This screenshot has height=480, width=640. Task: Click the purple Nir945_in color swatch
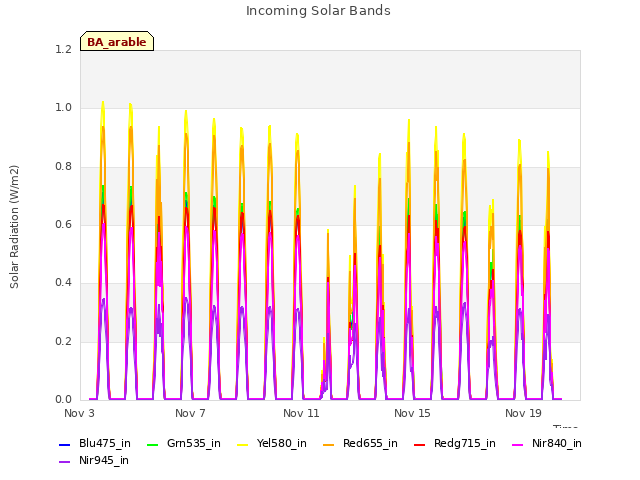(64, 462)
